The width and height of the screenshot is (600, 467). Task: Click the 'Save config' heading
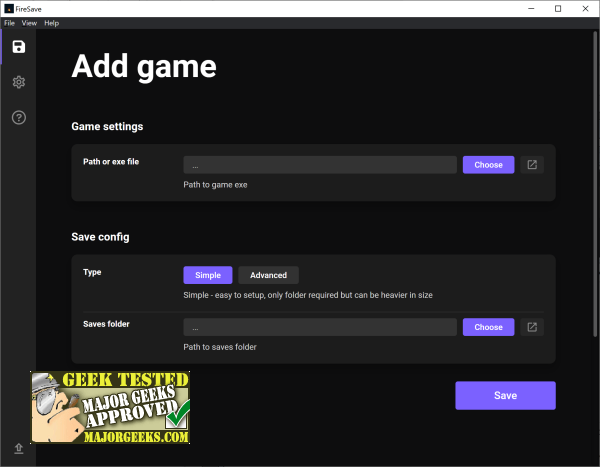(x=100, y=237)
